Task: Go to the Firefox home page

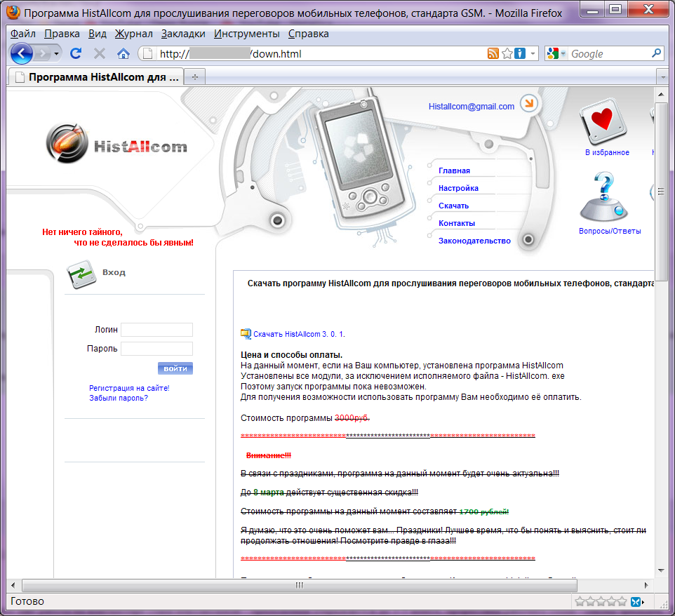Action: [123, 53]
